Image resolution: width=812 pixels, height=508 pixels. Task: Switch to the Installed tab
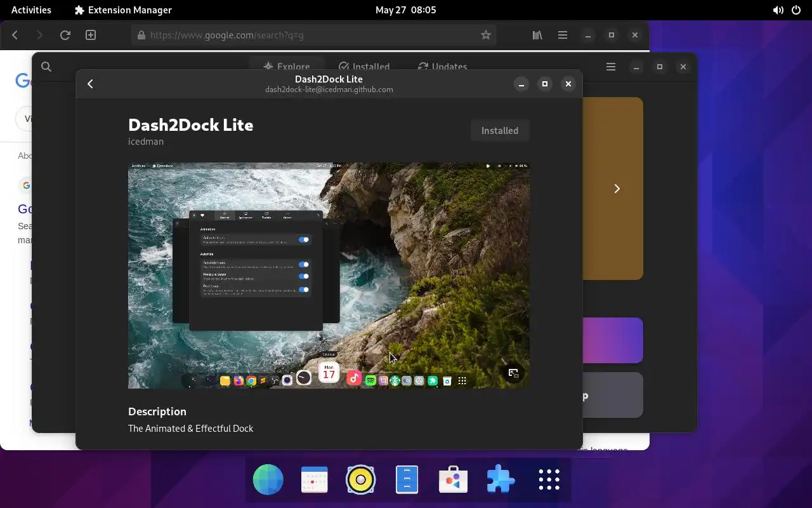pyautogui.click(x=364, y=67)
